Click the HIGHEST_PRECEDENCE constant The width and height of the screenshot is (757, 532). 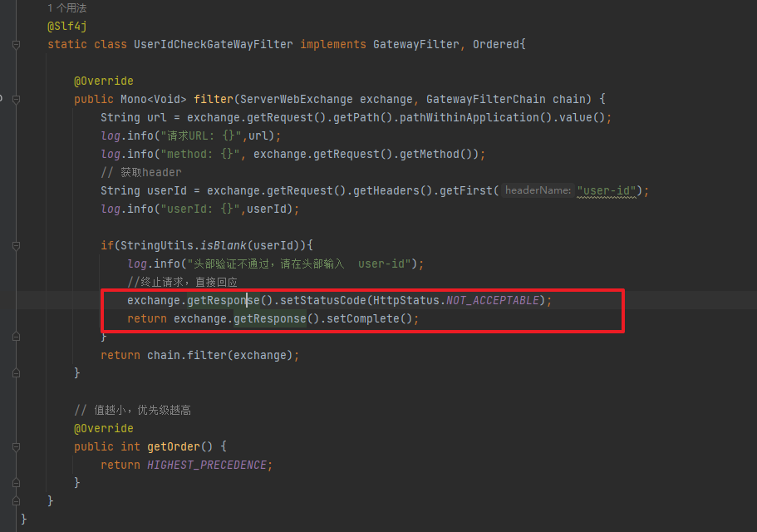click(x=207, y=465)
